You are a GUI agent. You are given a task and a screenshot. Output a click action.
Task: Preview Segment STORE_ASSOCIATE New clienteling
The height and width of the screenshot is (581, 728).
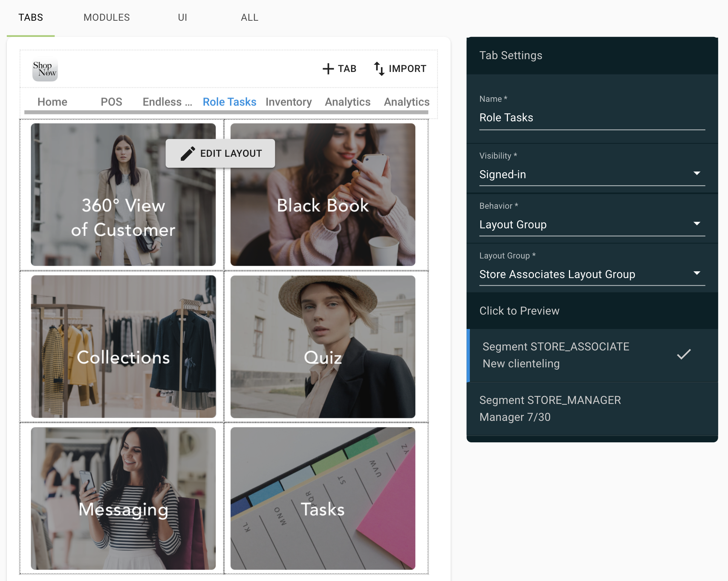click(x=592, y=355)
